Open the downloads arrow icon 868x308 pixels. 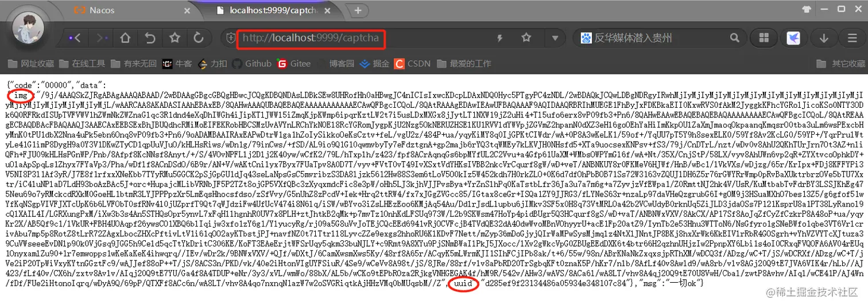tap(824, 38)
